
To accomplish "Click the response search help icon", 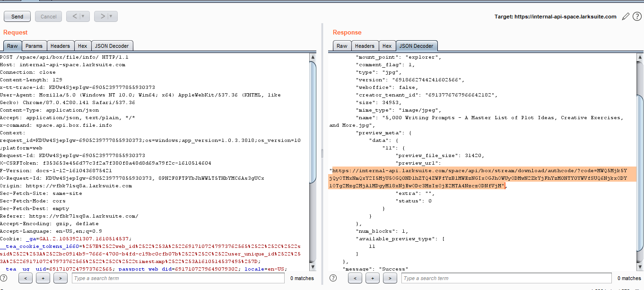I will coord(334,278).
